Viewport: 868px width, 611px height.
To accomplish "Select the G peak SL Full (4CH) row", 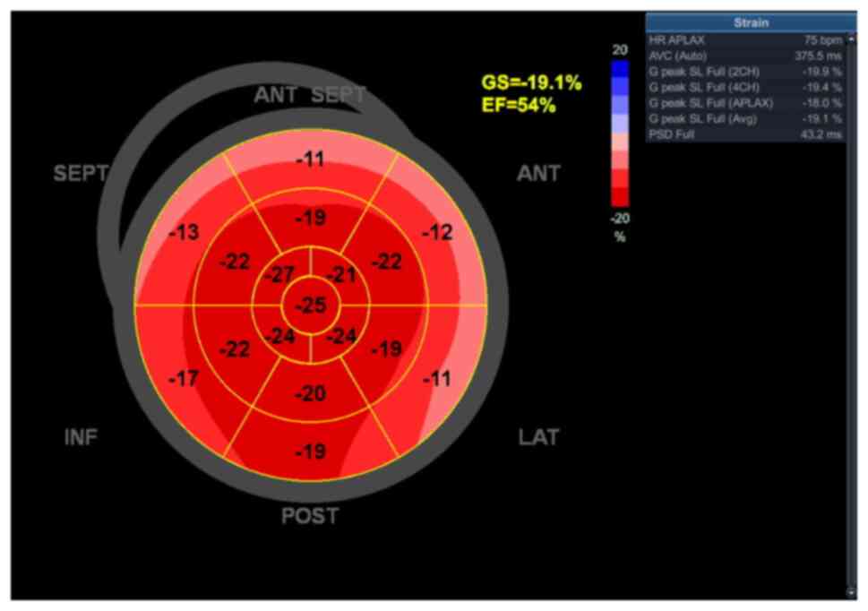I will coord(745,87).
